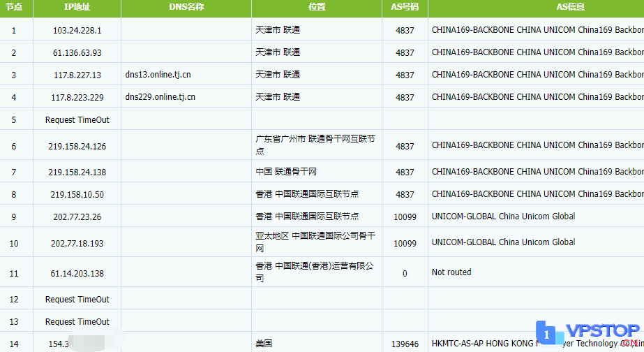
Task: Click Request TimeOut in node 12 row
Action: 77,300
